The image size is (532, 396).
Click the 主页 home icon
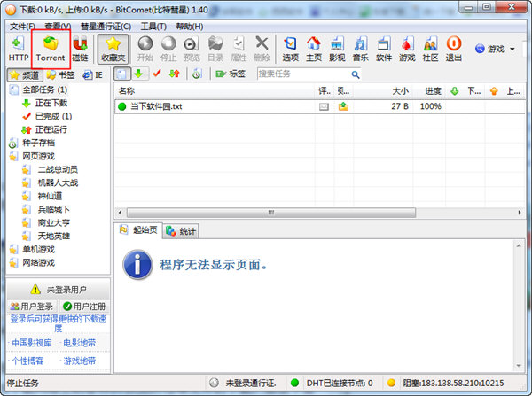click(x=314, y=48)
